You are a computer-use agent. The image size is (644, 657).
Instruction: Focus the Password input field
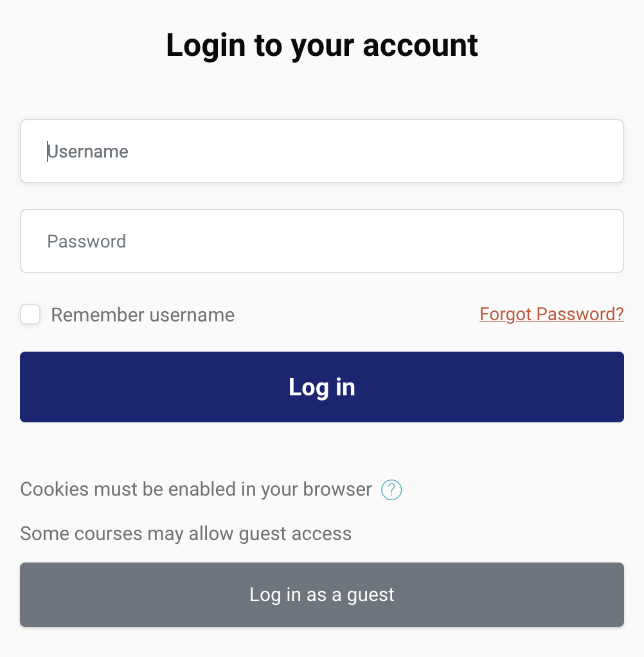coord(321,241)
